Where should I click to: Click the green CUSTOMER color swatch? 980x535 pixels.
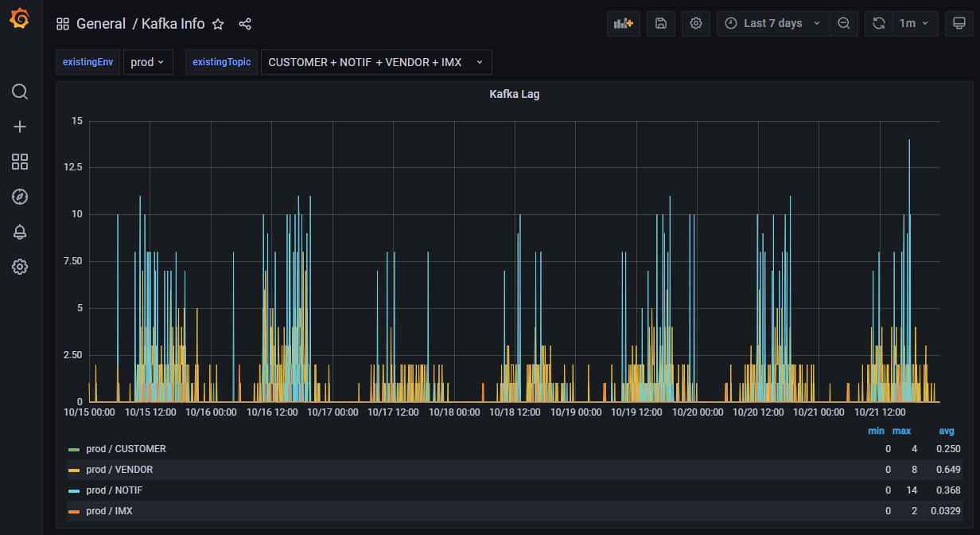(x=74, y=449)
